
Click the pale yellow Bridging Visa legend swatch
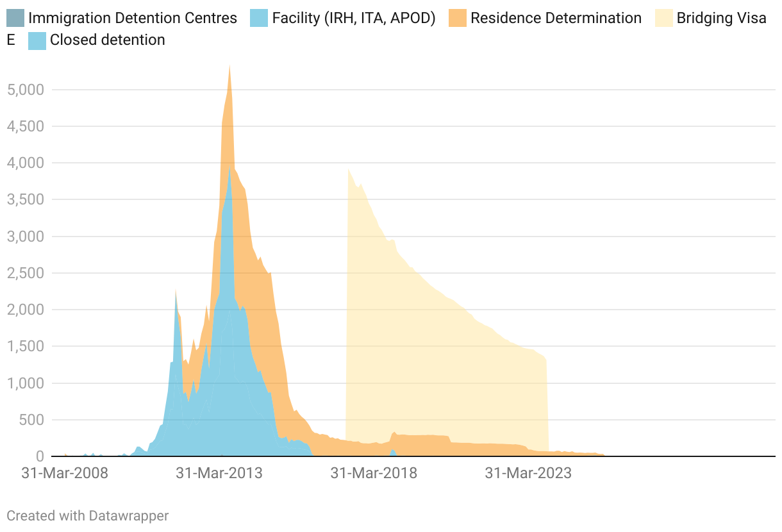click(x=664, y=18)
